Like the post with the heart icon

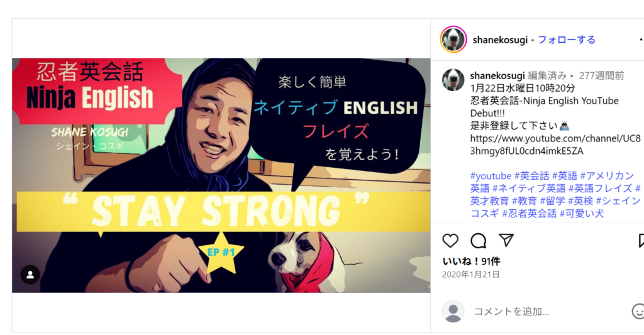[450, 241]
